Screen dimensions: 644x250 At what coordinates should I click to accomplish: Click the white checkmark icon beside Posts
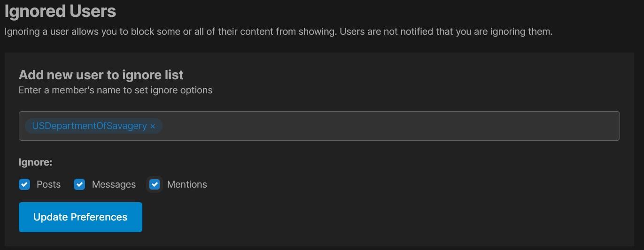pyautogui.click(x=24, y=184)
